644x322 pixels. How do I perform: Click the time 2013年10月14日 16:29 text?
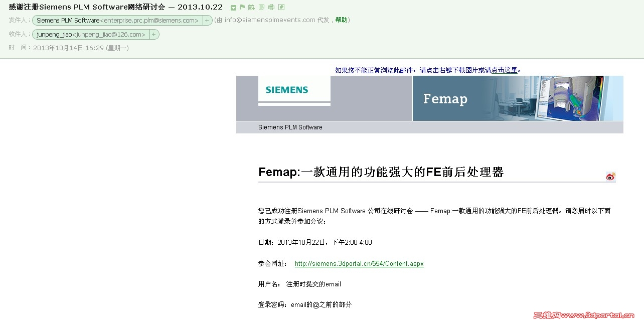[x=81, y=48]
